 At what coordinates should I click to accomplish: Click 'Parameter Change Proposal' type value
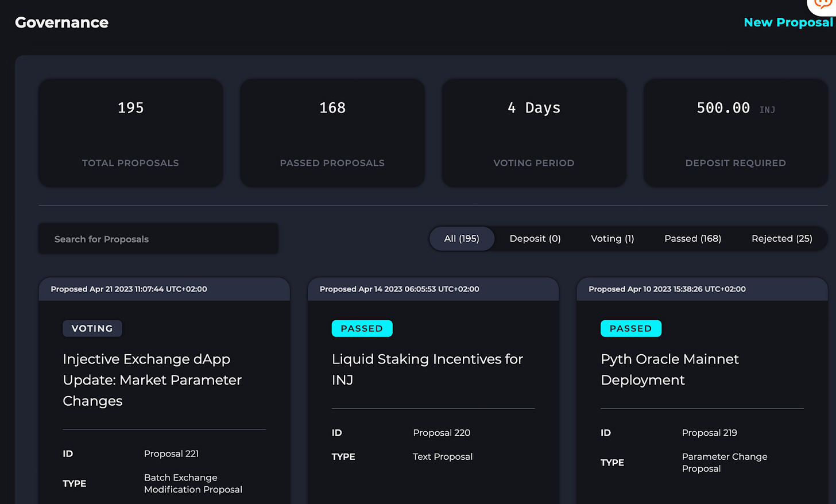[x=725, y=463]
